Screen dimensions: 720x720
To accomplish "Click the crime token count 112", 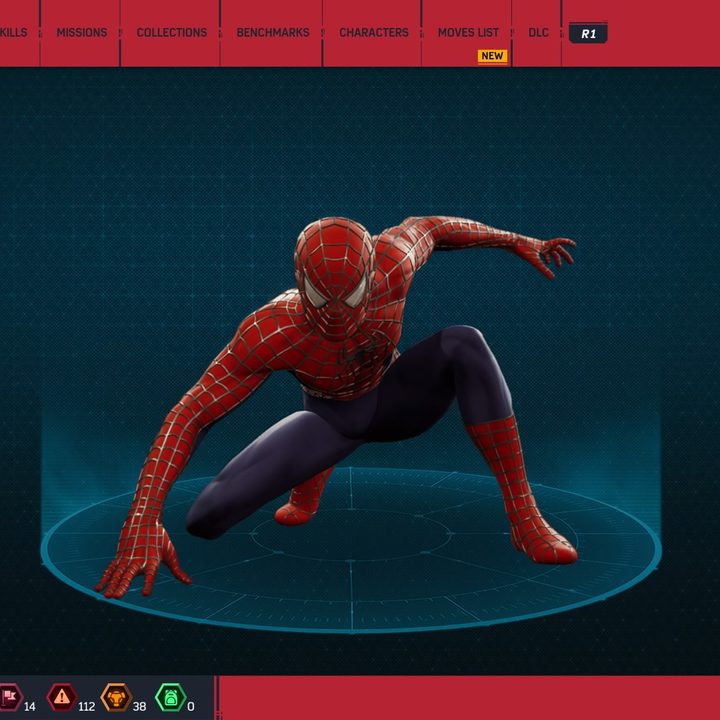I will pyautogui.click(x=86, y=706).
